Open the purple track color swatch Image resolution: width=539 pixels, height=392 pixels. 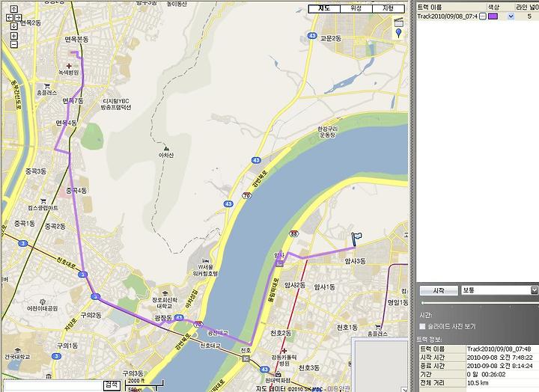[x=493, y=16]
